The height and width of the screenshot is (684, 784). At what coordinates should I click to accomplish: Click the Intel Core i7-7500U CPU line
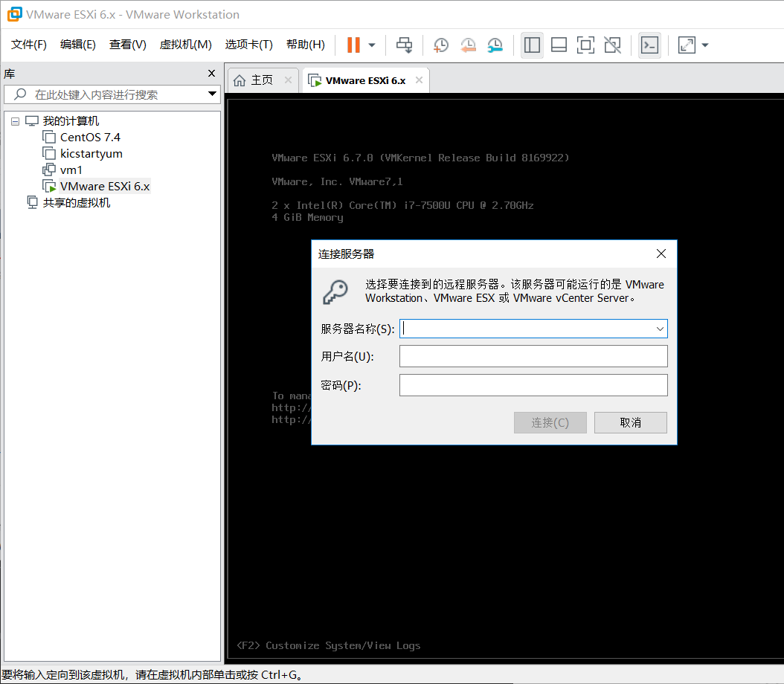point(402,205)
